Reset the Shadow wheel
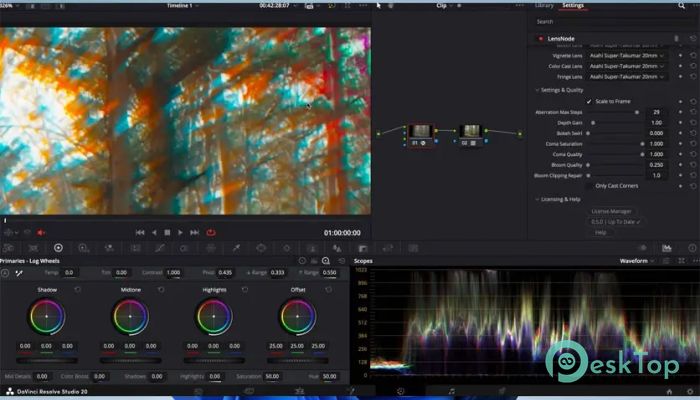This screenshot has height=400, width=700. 78,290
